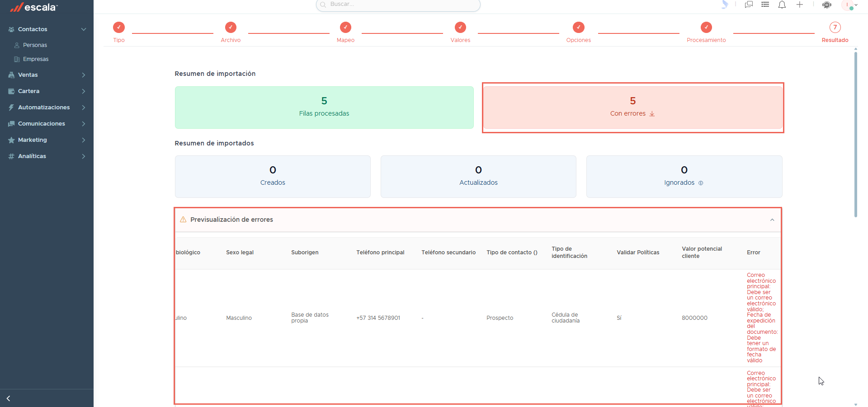Expand the Marketing submenu arrow
The width and height of the screenshot is (868, 407).
84,140
